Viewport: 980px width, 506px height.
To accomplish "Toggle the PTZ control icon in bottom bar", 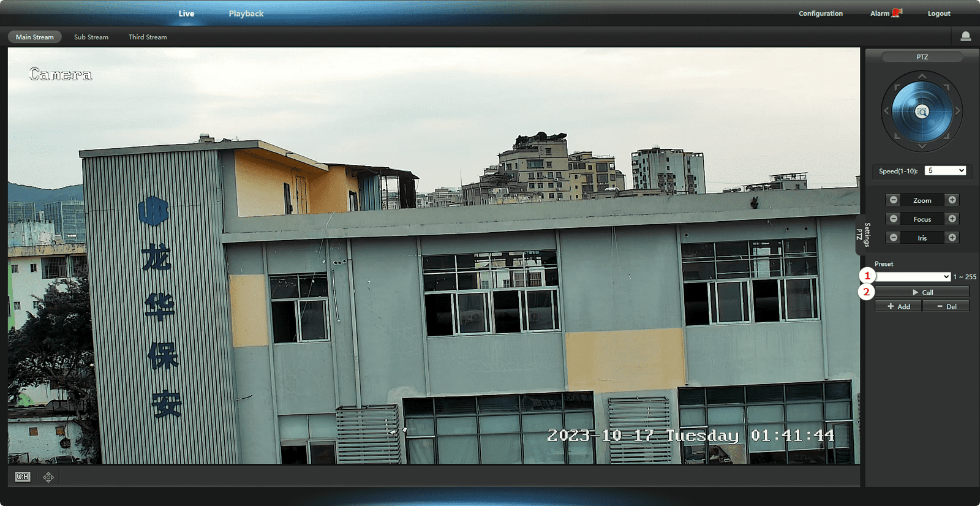I will tap(48, 477).
